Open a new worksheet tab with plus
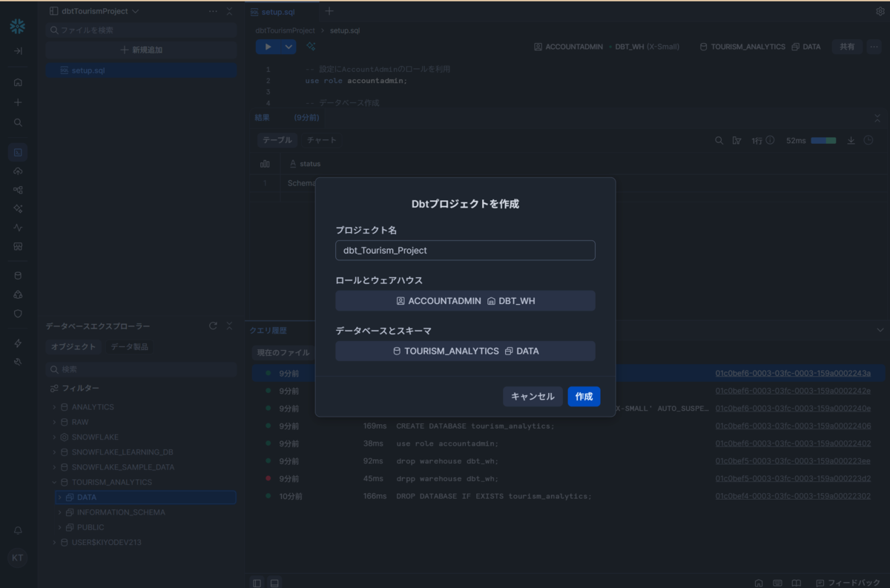 329,11
